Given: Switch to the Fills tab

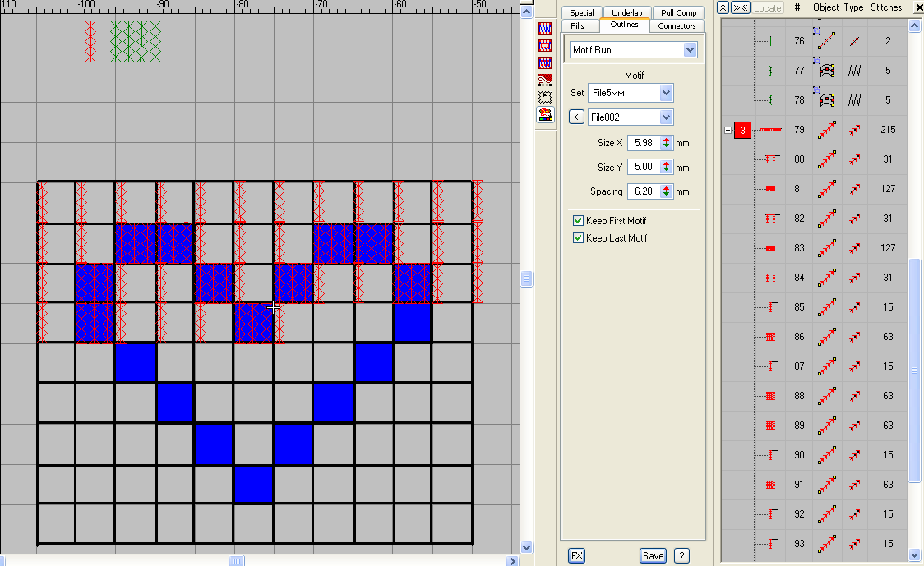Looking at the screenshot, I should 578,26.
